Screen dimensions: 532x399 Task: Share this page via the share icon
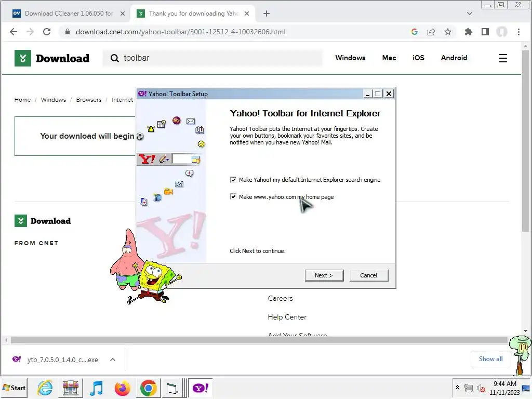(x=431, y=32)
